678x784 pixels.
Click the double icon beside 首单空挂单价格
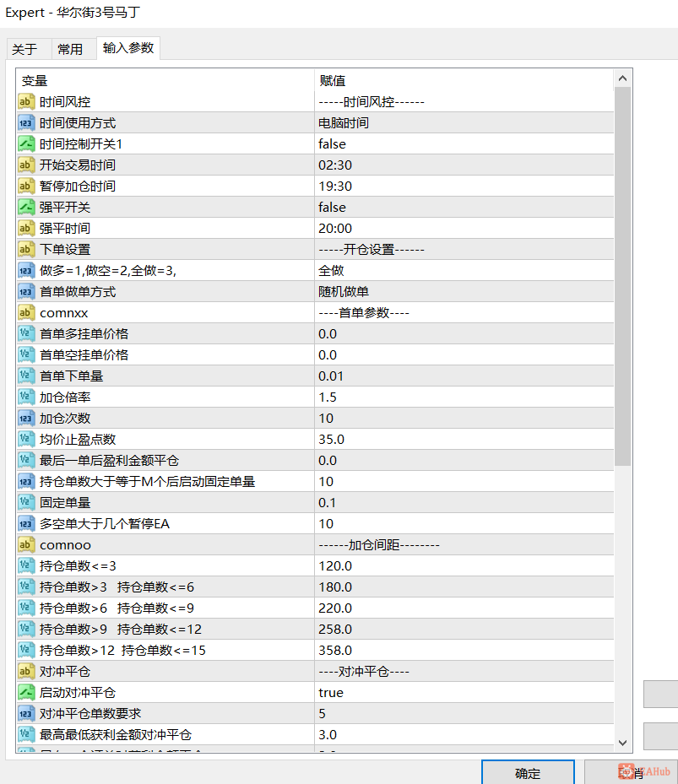[26, 354]
